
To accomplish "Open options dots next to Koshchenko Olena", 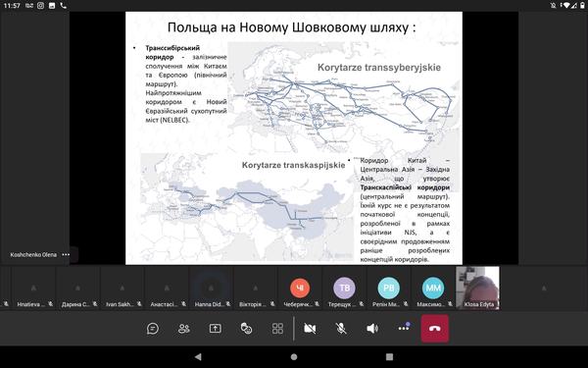I will pos(66,254).
